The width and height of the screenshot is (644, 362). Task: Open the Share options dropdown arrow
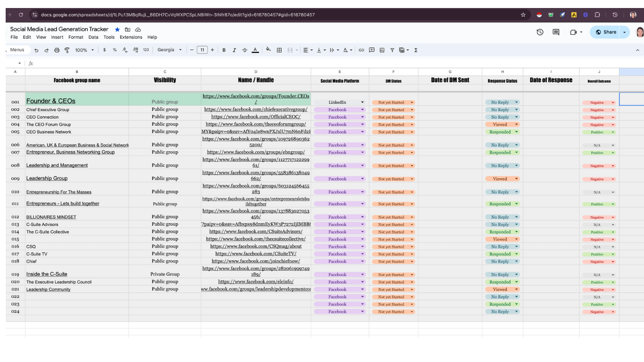click(x=626, y=32)
